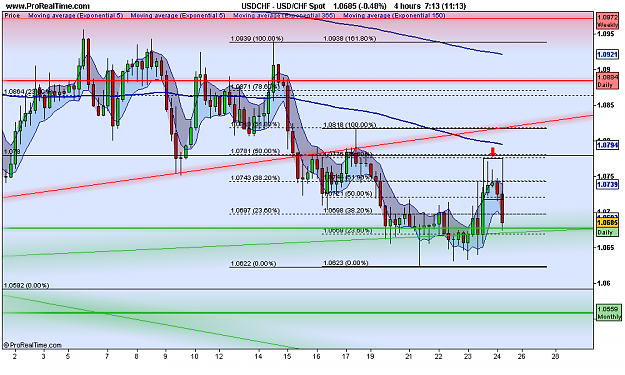625x375 pixels.
Task: Click the 7:13 (11:13) time readout
Action: pyautogui.click(x=446, y=6)
